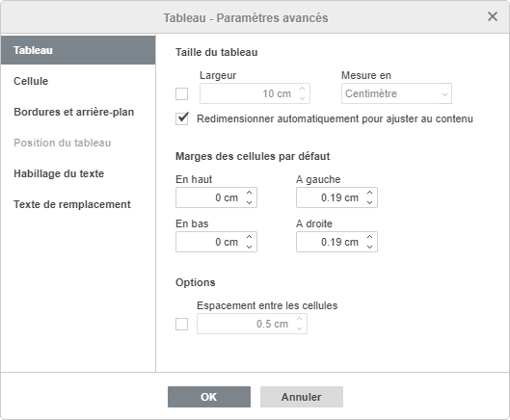Viewport: 510px width, 420px height.
Task: Decrease cell spacing with down arrow
Action: [300, 328]
